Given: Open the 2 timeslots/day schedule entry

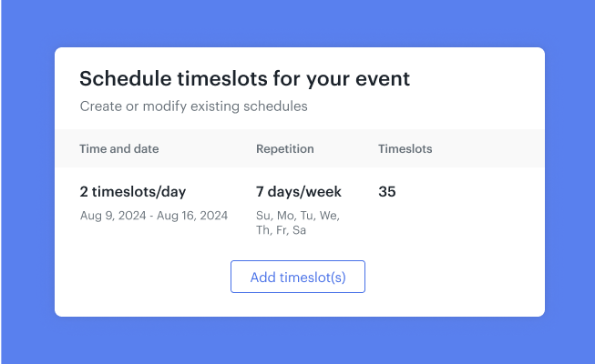Looking at the screenshot, I should pyautogui.click(x=133, y=191).
